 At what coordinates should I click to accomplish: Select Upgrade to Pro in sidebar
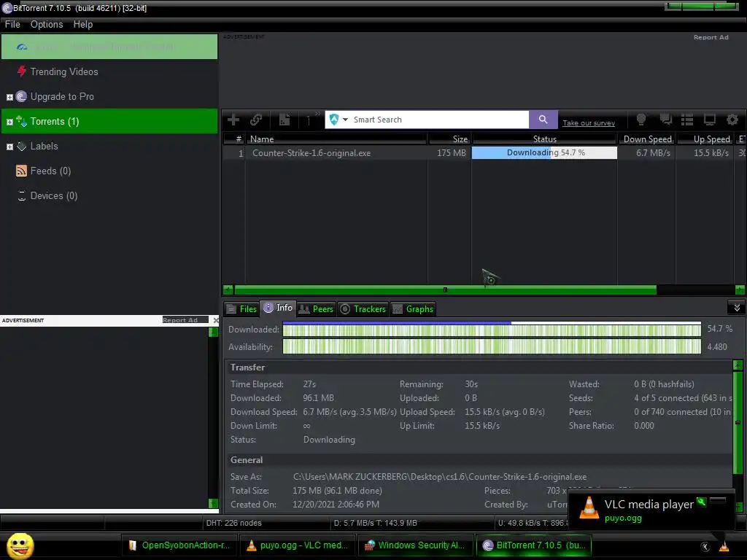pos(62,97)
